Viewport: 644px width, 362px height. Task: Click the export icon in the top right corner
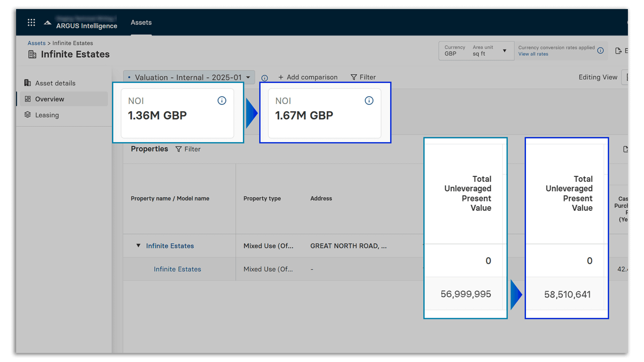pyautogui.click(x=619, y=51)
